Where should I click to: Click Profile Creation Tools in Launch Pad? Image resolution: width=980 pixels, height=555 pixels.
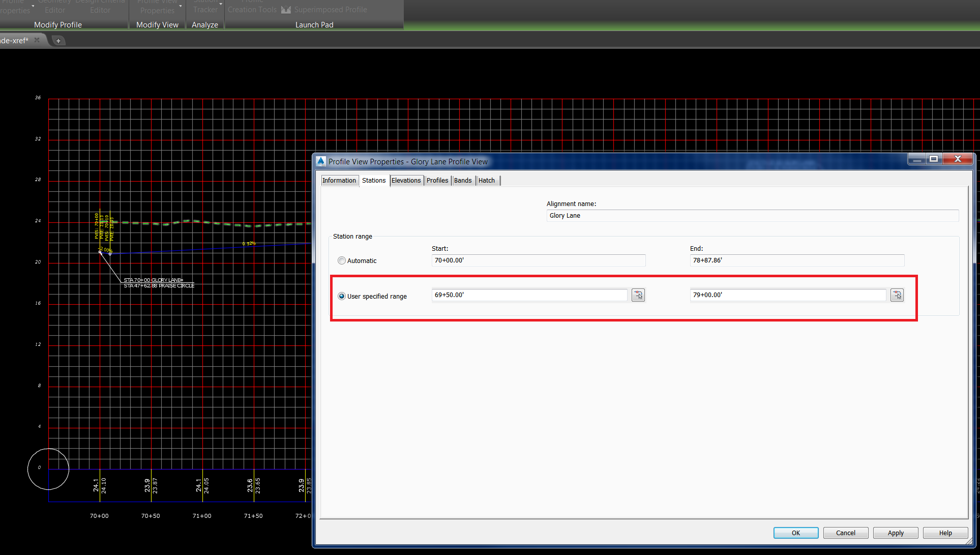coord(252,6)
